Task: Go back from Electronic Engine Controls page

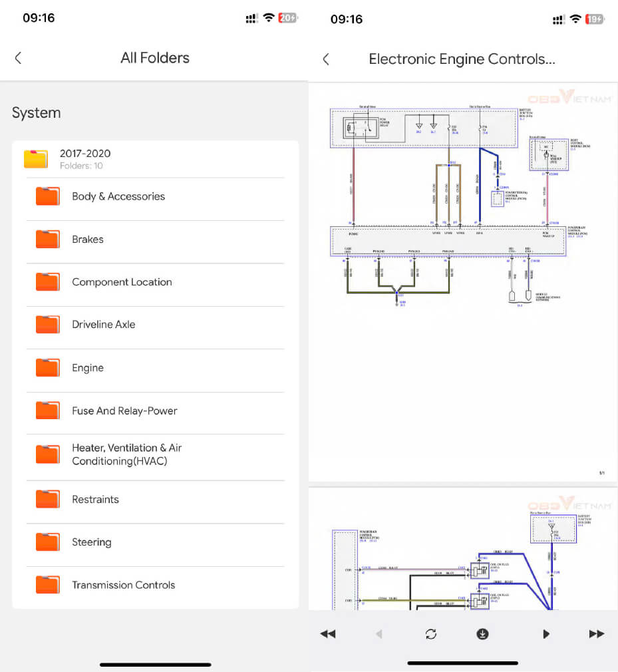Action: click(x=326, y=59)
